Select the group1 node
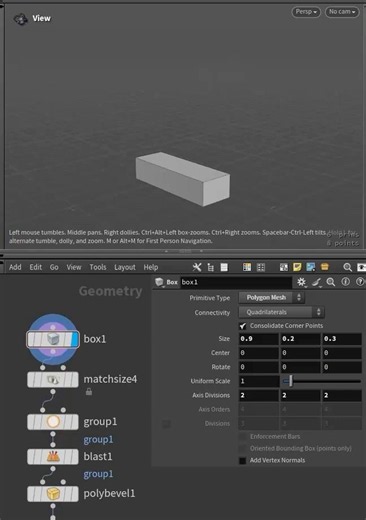The image size is (366, 520). (53, 422)
